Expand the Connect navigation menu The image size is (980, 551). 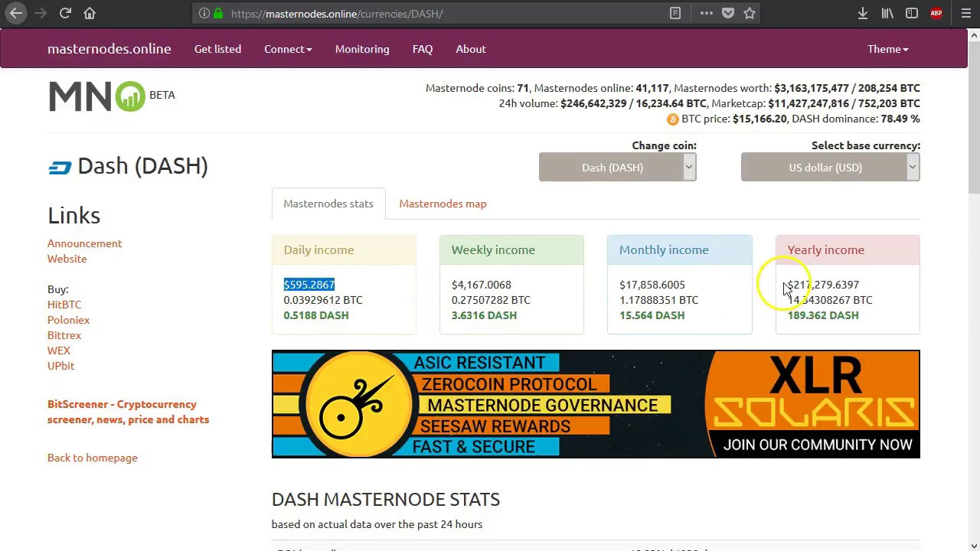click(x=288, y=49)
